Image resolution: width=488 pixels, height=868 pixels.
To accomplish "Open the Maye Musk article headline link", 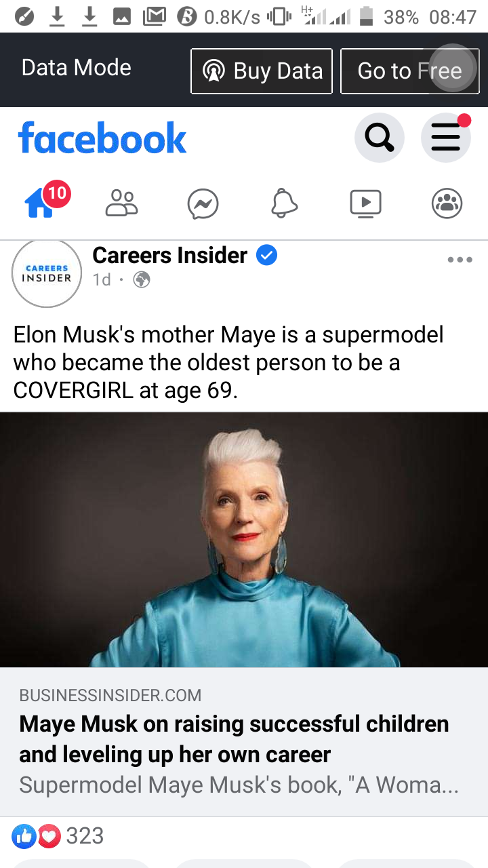I will 235,739.
